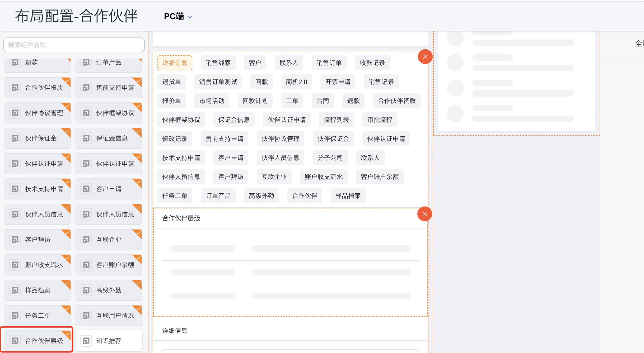Image resolution: width=644 pixels, height=353 pixels.
Task: Open the 销售订单 tab
Action: (329, 63)
